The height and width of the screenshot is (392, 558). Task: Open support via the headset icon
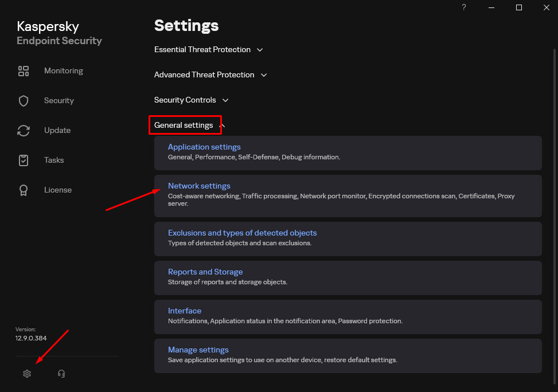[x=61, y=374]
